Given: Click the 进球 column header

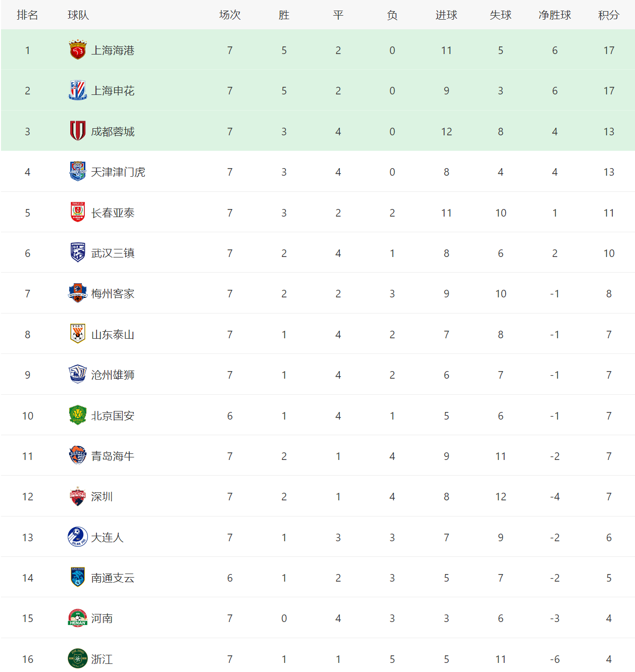Looking at the screenshot, I should (446, 15).
